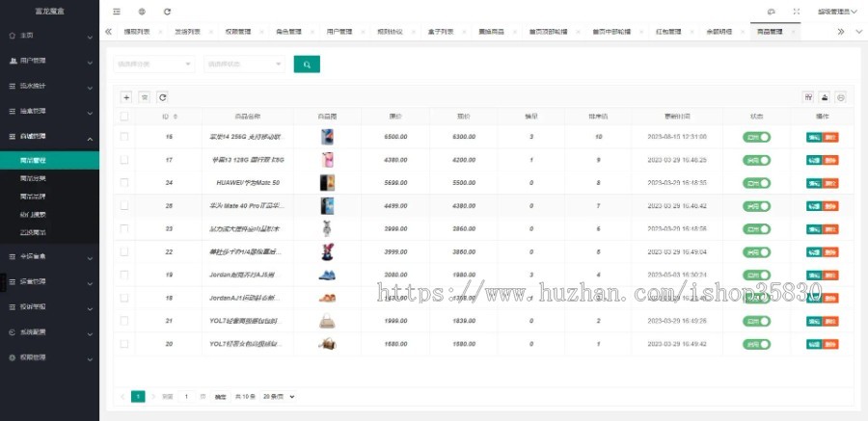Switch to the 首页顶部轮播 tab
This screenshot has width=868, height=421.
(548, 32)
